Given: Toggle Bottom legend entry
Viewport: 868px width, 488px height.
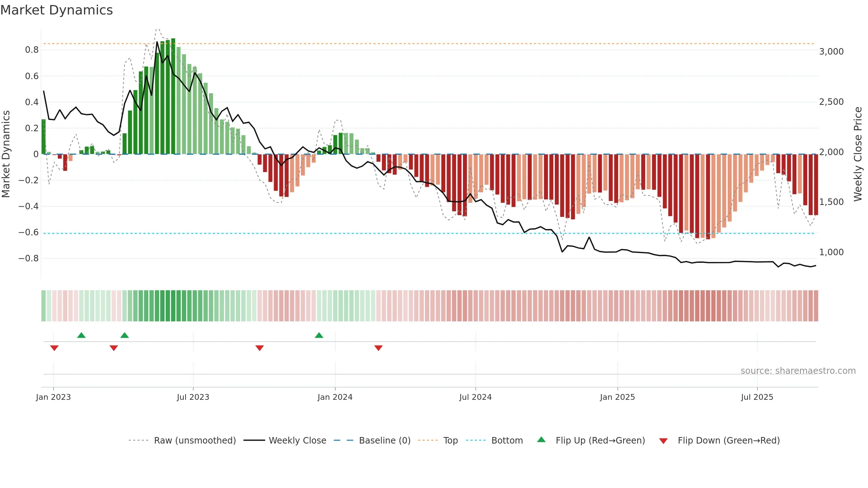Looking at the screenshot, I should 494,440.
